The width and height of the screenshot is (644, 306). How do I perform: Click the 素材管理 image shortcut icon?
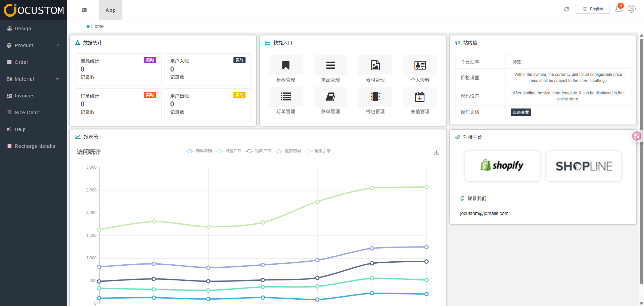(x=375, y=65)
